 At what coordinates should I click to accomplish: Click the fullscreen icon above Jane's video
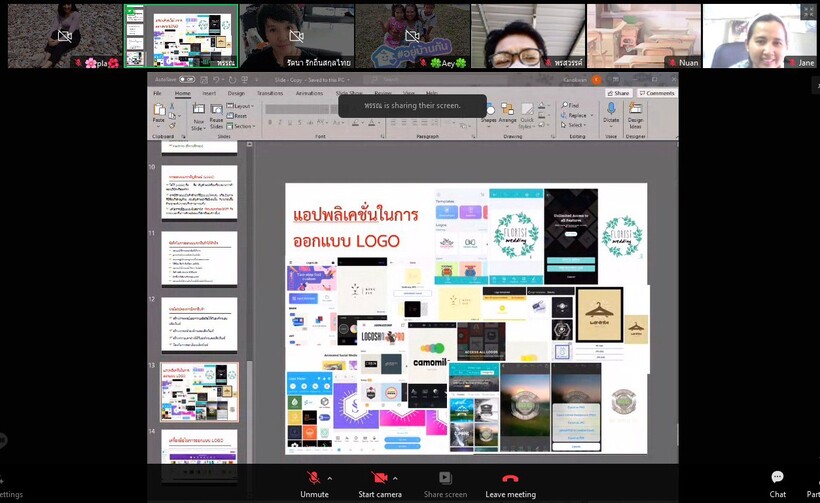coord(809,11)
